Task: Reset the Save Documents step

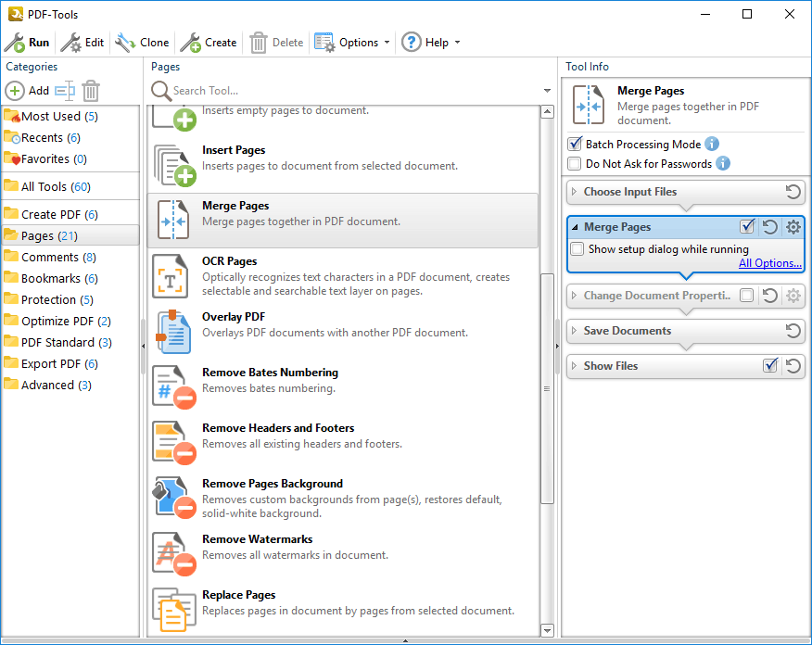Action: 793,331
